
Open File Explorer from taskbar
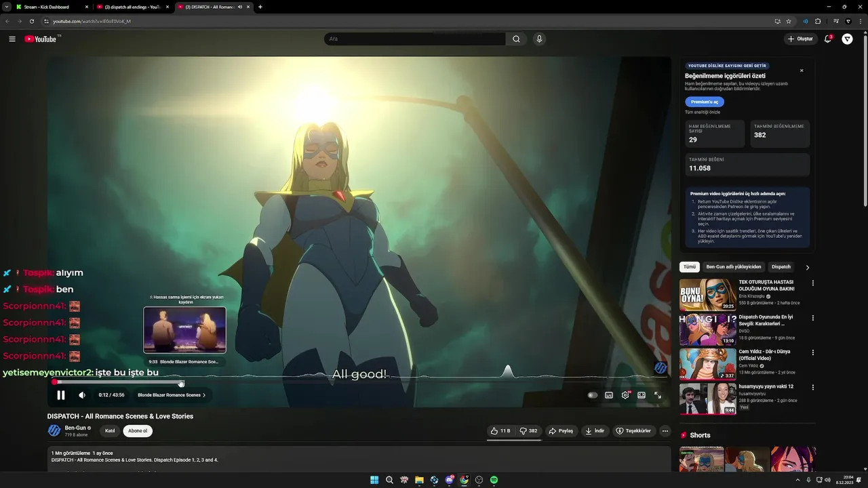pyautogui.click(x=419, y=480)
